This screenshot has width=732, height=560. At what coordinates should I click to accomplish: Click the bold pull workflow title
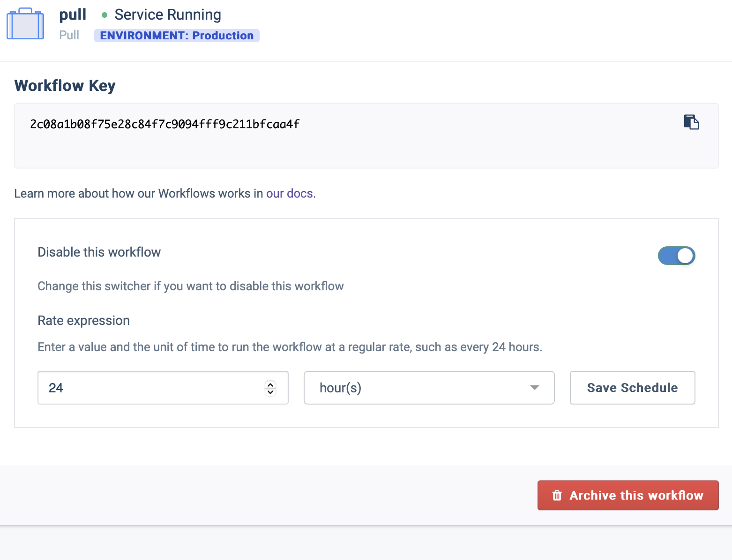73,15
